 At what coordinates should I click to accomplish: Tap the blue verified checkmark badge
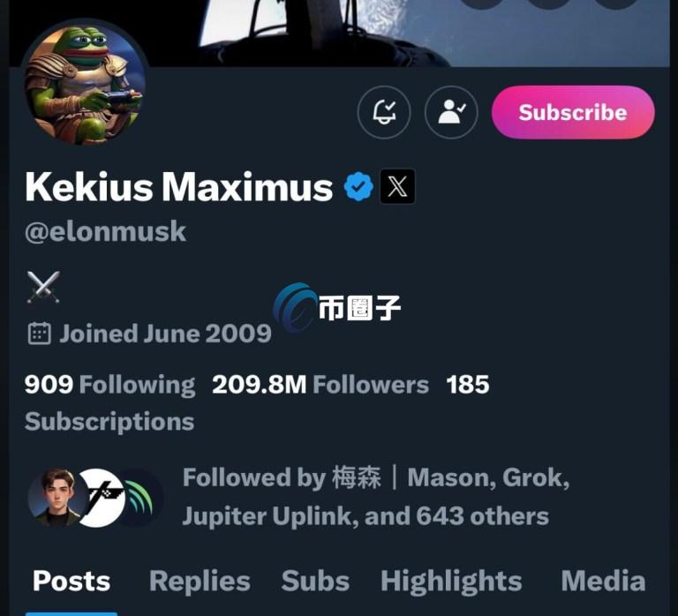coord(358,186)
